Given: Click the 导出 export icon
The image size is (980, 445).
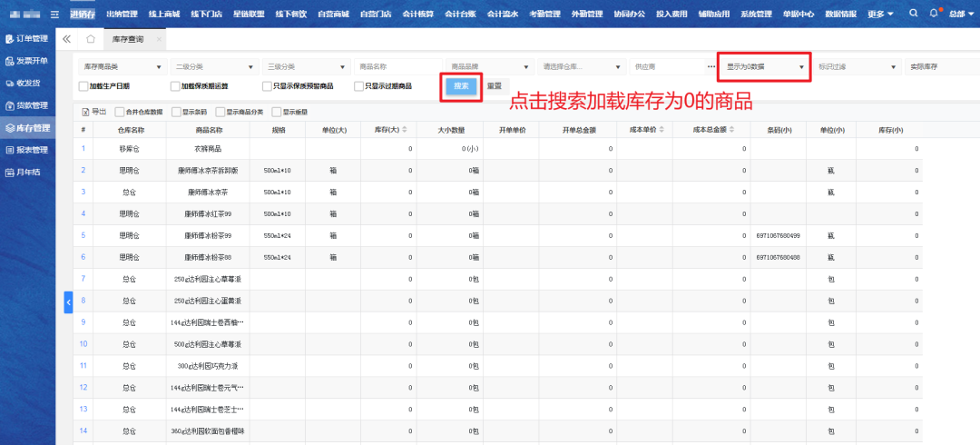Looking at the screenshot, I should pyautogui.click(x=86, y=112).
